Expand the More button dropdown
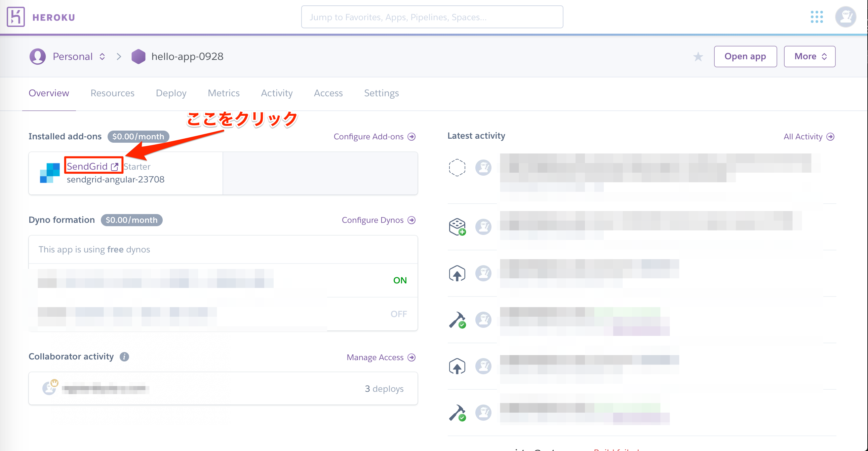 [810, 56]
